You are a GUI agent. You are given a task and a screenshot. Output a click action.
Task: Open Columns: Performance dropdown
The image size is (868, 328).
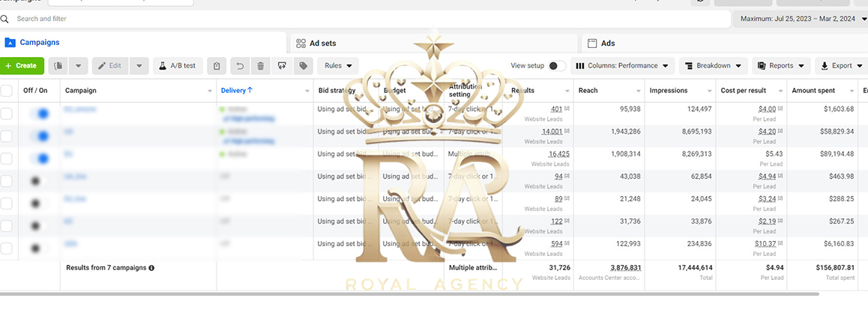click(x=622, y=65)
